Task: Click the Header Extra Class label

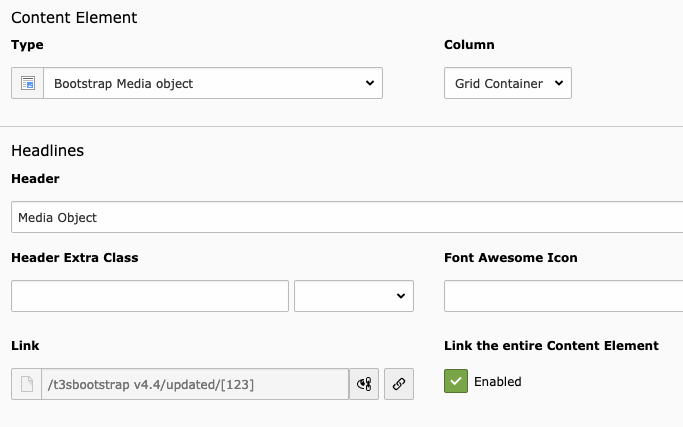Action: pyautogui.click(x=74, y=258)
